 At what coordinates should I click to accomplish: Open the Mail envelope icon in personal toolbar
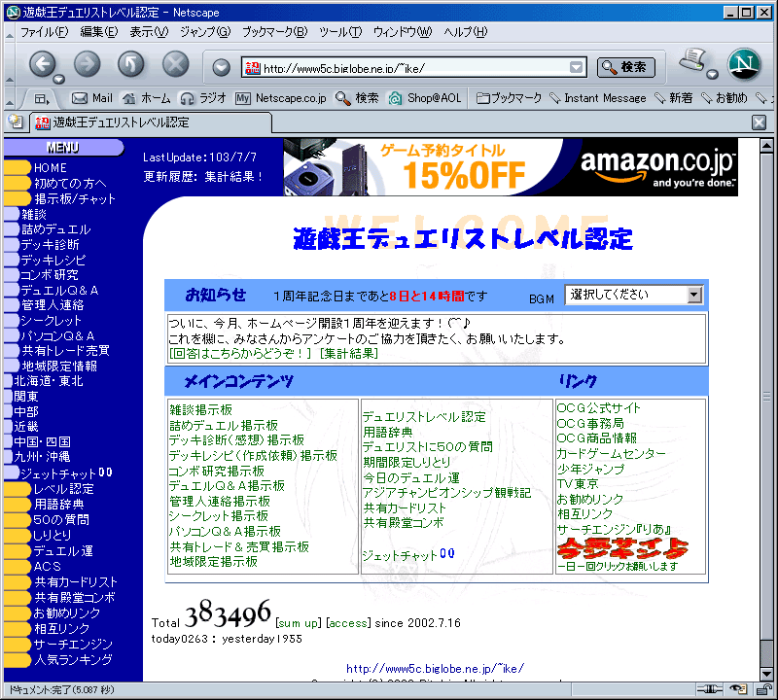(91, 98)
